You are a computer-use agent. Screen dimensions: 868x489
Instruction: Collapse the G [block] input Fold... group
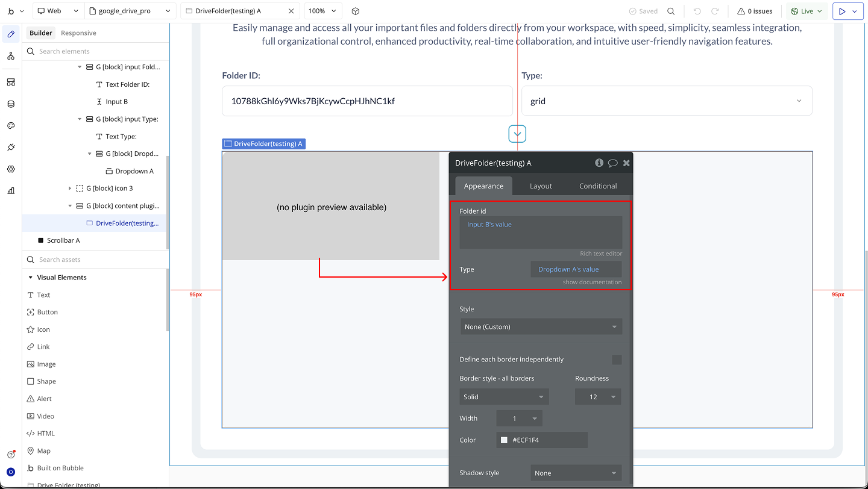click(80, 67)
